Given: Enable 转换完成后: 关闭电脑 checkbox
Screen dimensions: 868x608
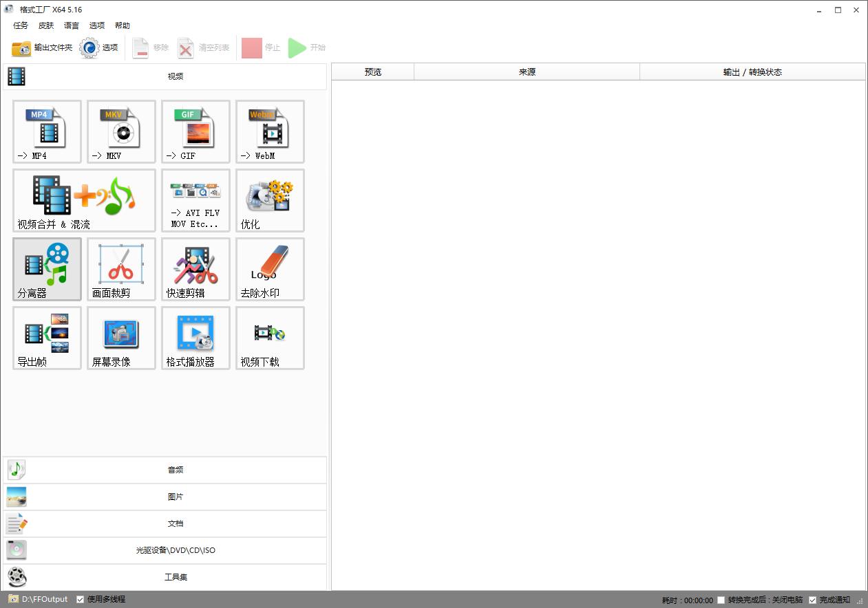Looking at the screenshot, I should [721, 600].
